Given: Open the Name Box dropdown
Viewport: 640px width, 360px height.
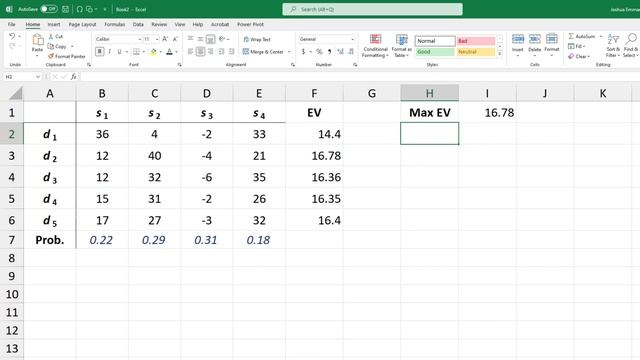Looking at the screenshot, I should point(38,77).
